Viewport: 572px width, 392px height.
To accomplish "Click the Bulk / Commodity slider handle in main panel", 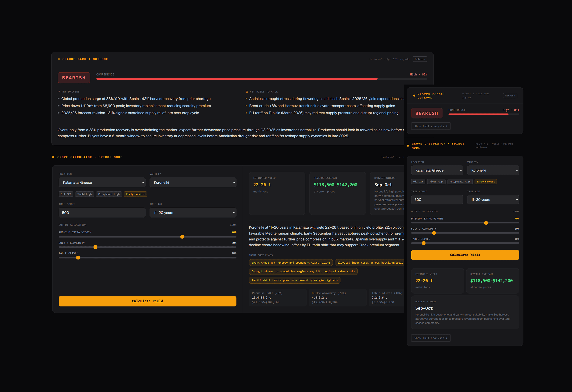I will click(95, 247).
